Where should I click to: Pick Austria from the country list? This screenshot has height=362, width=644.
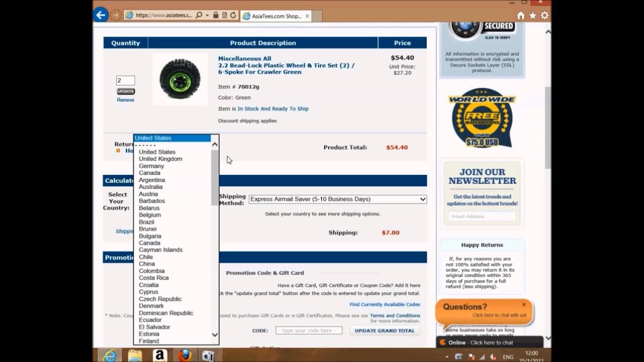(x=148, y=194)
